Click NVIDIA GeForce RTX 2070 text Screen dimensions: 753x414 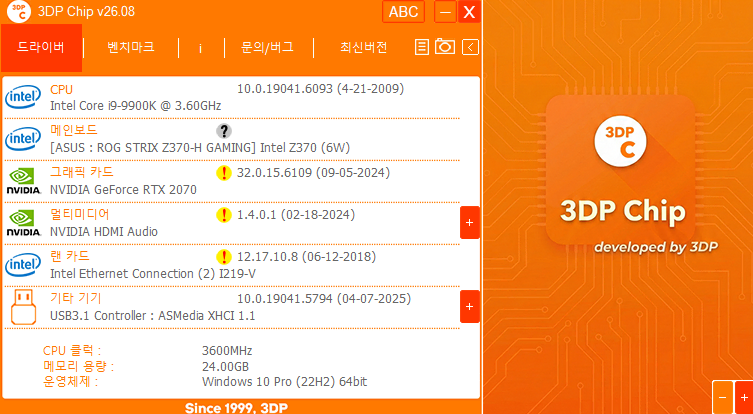123,190
